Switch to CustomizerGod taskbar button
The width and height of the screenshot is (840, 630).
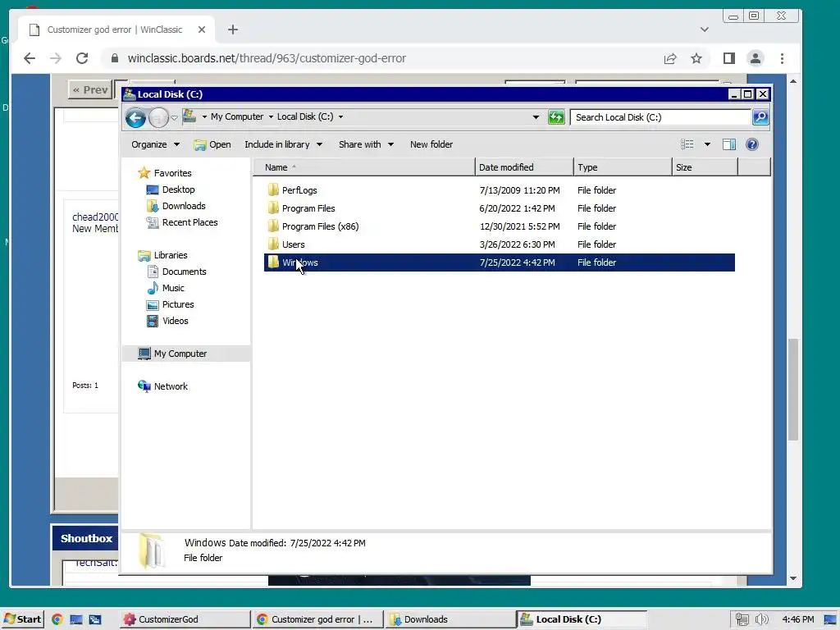[185, 619]
